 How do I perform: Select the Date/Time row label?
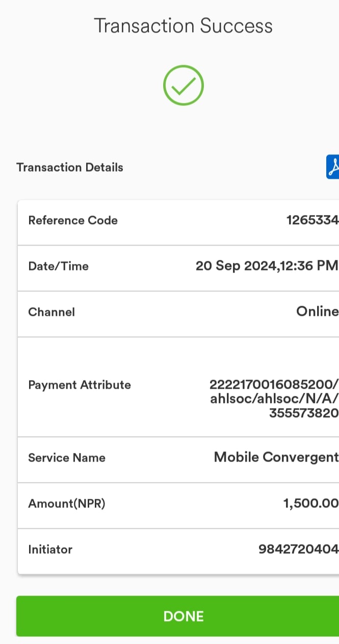59,266
